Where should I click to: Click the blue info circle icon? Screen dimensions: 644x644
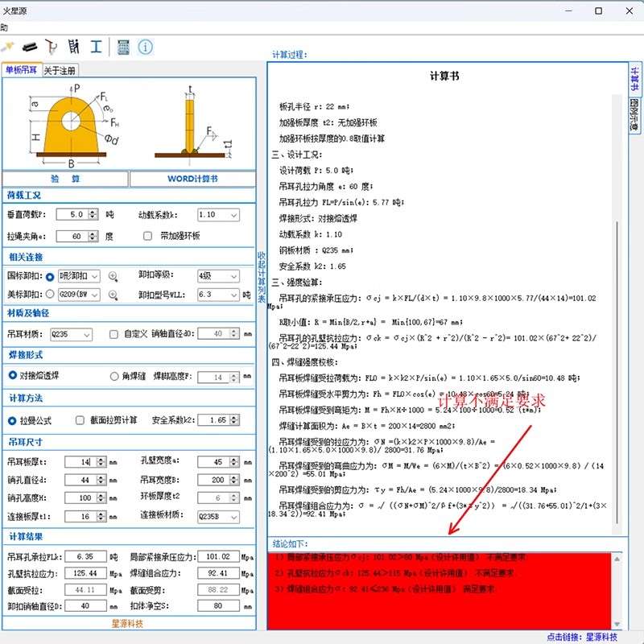pos(145,47)
